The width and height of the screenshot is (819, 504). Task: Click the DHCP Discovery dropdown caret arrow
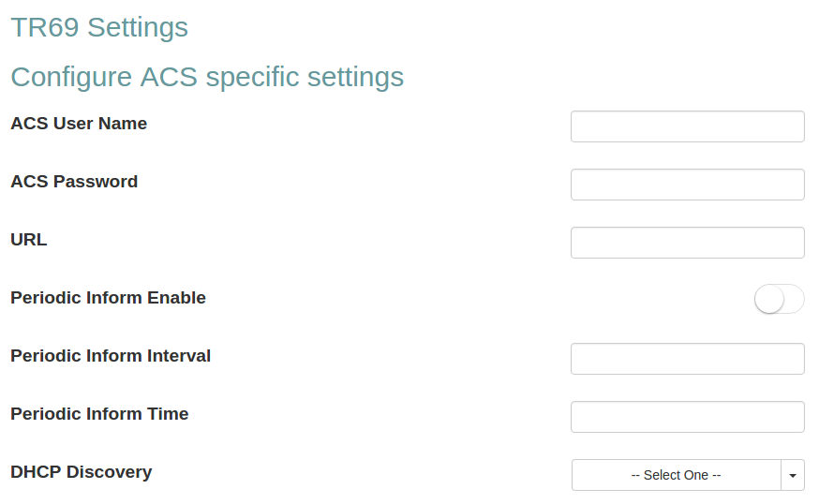point(793,475)
